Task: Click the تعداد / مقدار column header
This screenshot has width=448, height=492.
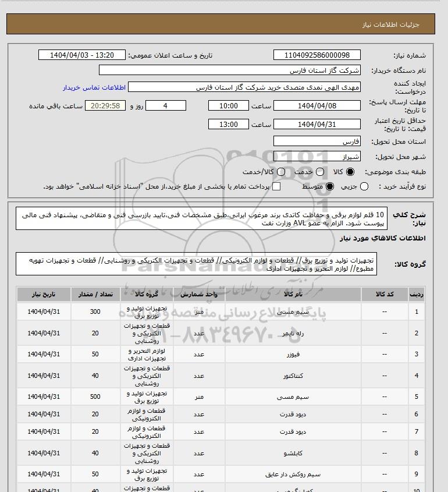Action: [x=95, y=294]
